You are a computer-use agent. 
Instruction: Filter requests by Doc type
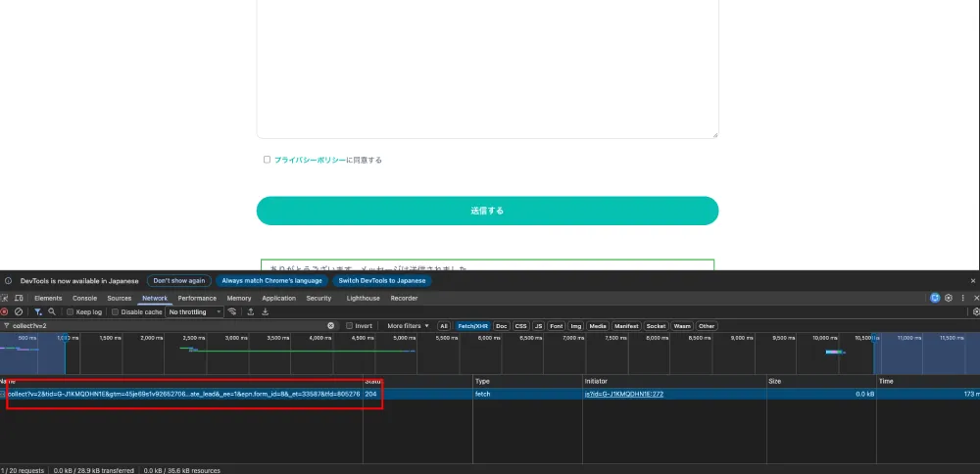pyautogui.click(x=501, y=326)
